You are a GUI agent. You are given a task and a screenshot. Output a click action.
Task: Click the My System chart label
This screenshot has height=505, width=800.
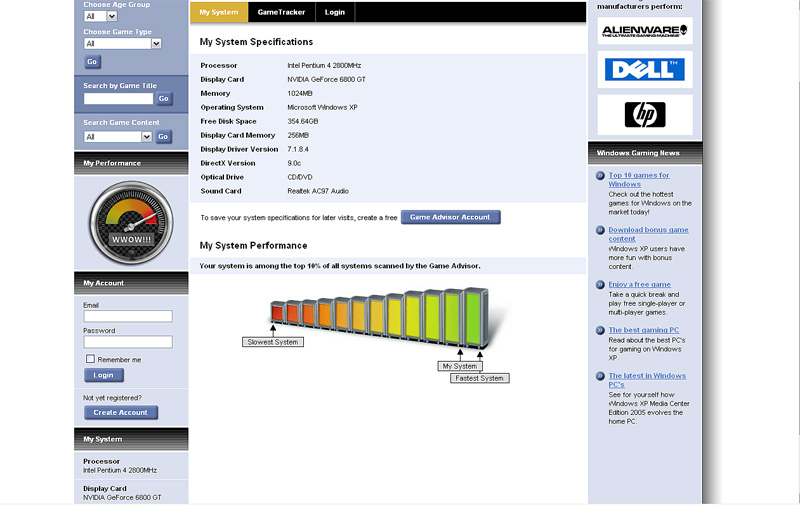(460, 366)
